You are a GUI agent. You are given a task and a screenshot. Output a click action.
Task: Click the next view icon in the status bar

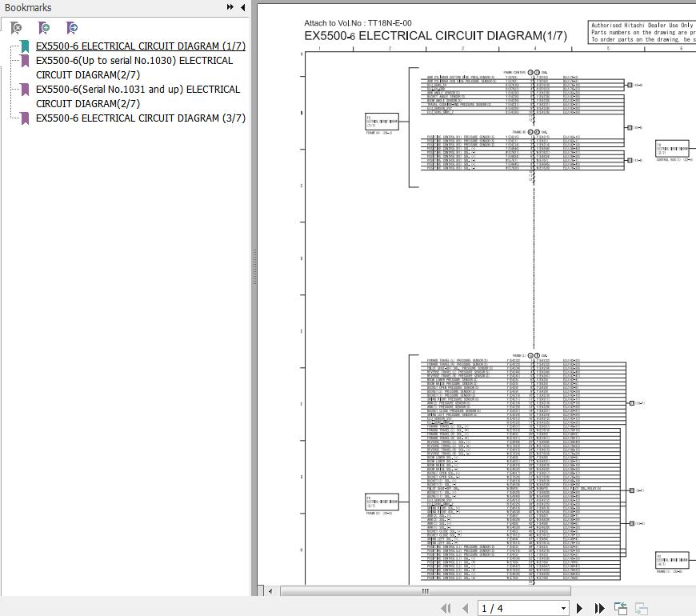[x=642, y=608]
